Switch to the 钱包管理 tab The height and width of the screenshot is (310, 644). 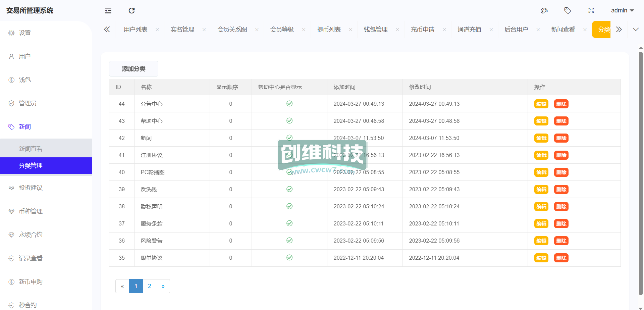[x=375, y=30]
